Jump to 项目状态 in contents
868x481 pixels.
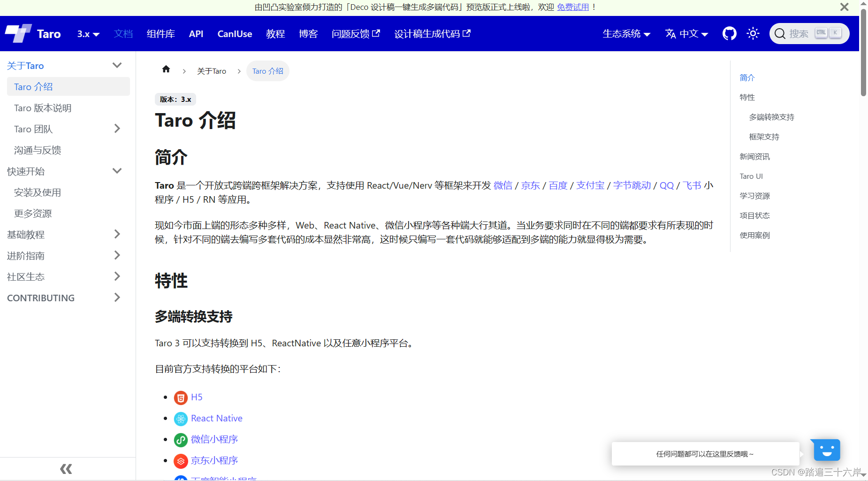pos(755,215)
